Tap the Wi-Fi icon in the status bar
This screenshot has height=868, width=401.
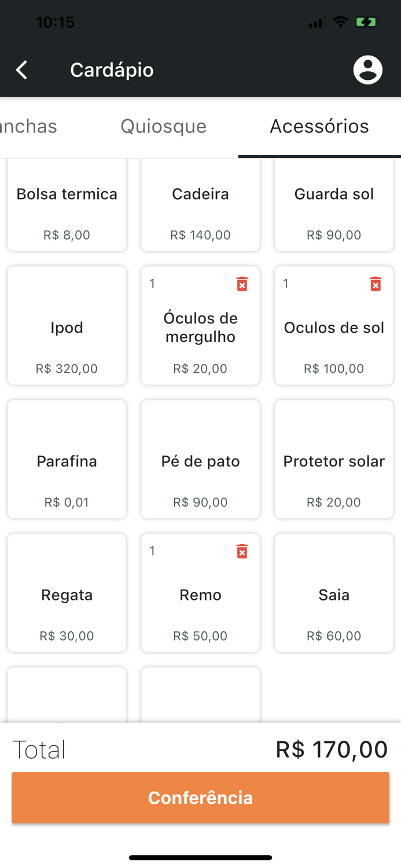tap(340, 22)
